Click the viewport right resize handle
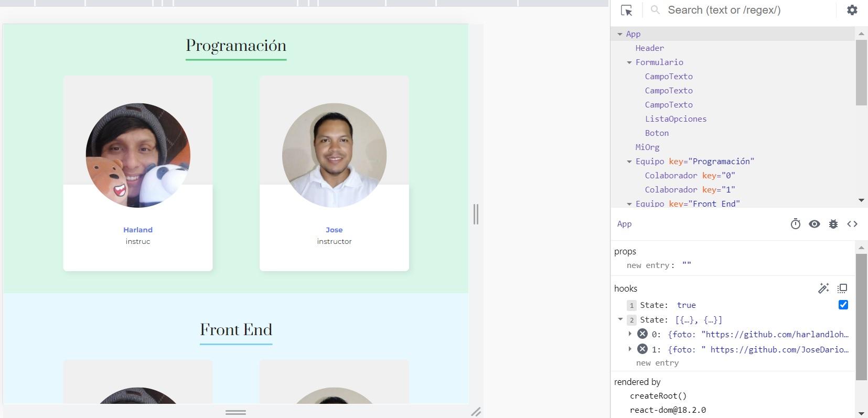The image size is (868, 418). tap(476, 214)
